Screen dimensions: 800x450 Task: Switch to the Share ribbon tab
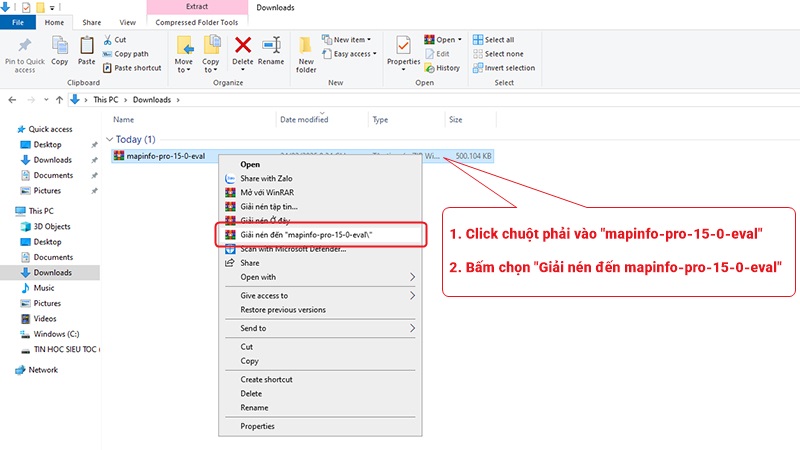click(92, 22)
